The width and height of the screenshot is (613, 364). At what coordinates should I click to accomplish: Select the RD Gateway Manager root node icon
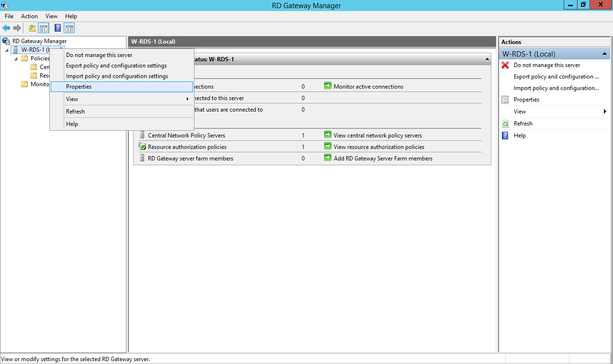6,41
